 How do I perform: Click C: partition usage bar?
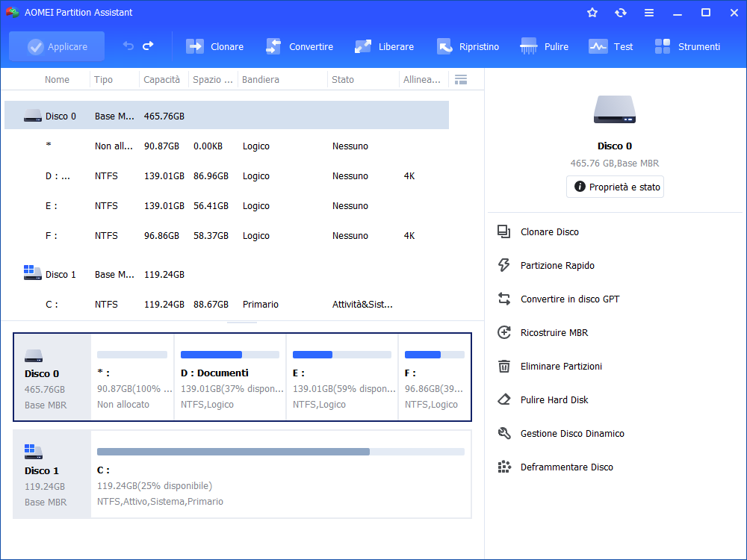[x=281, y=452]
